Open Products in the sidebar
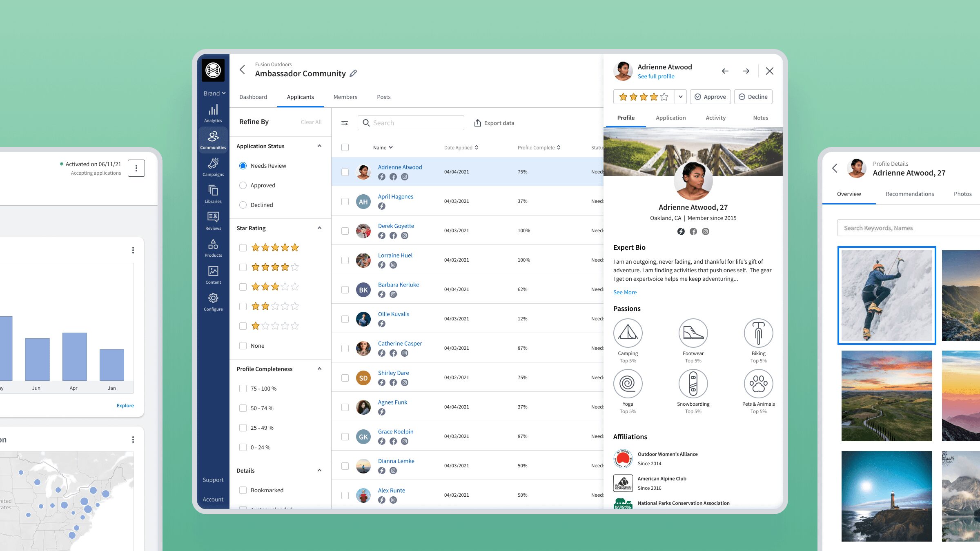Image resolution: width=980 pixels, height=551 pixels. tap(213, 248)
